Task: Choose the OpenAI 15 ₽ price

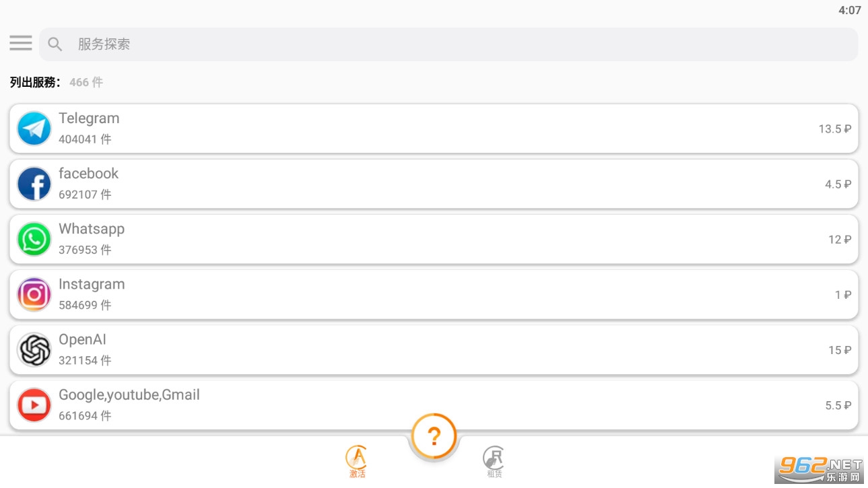Action: (840, 350)
